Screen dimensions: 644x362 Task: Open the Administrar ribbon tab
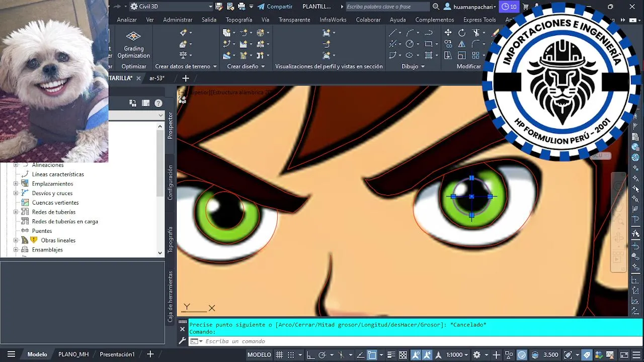point(178,20)
